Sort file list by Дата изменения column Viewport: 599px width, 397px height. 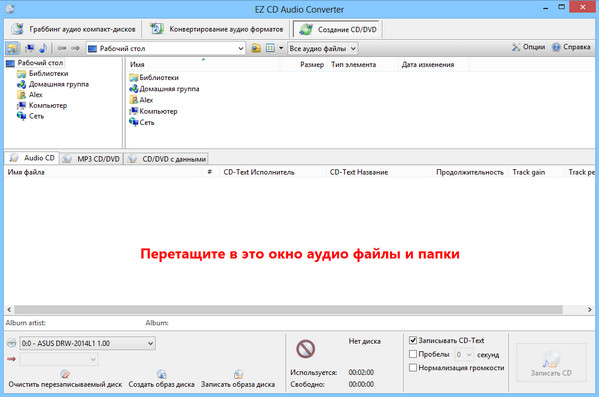tap(433, 65)
